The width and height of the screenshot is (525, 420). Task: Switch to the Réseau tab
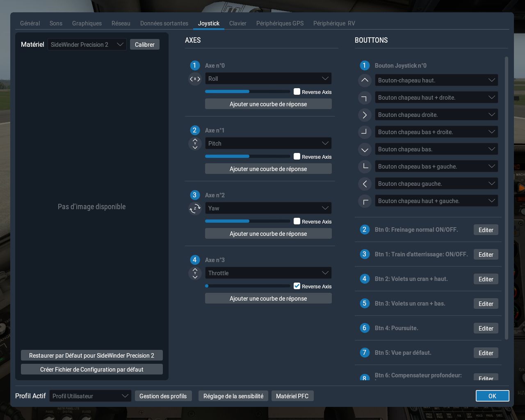121,23
